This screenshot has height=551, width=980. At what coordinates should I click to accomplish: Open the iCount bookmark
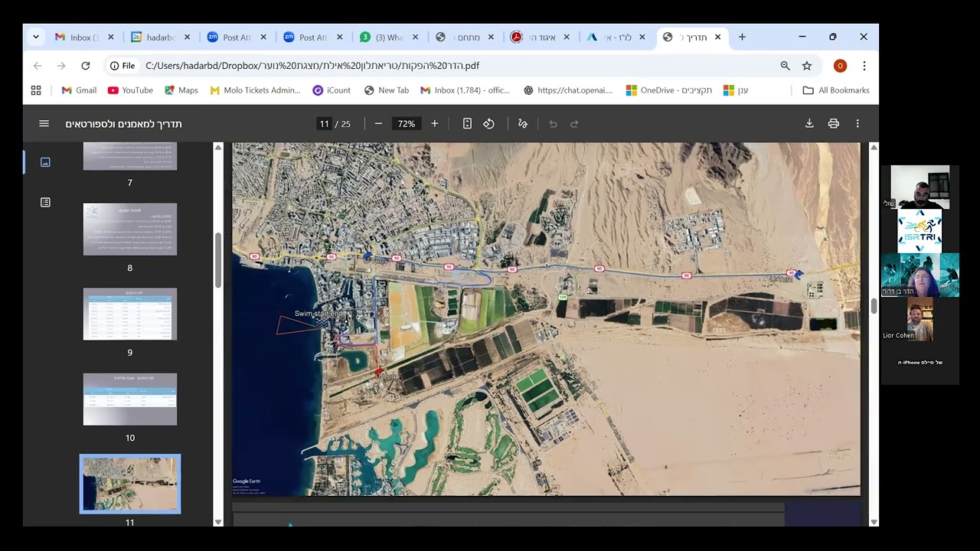pos(332,90)
